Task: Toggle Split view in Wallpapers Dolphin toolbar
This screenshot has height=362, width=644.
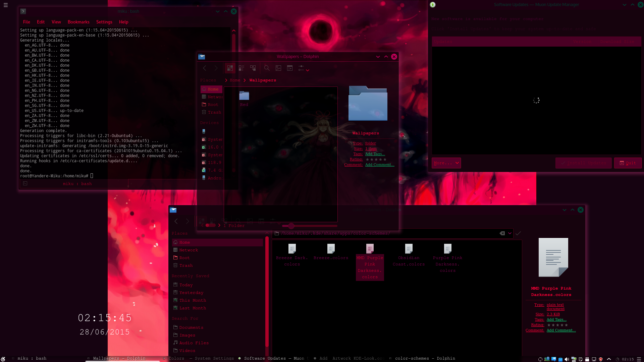Action: coord(290,68)
